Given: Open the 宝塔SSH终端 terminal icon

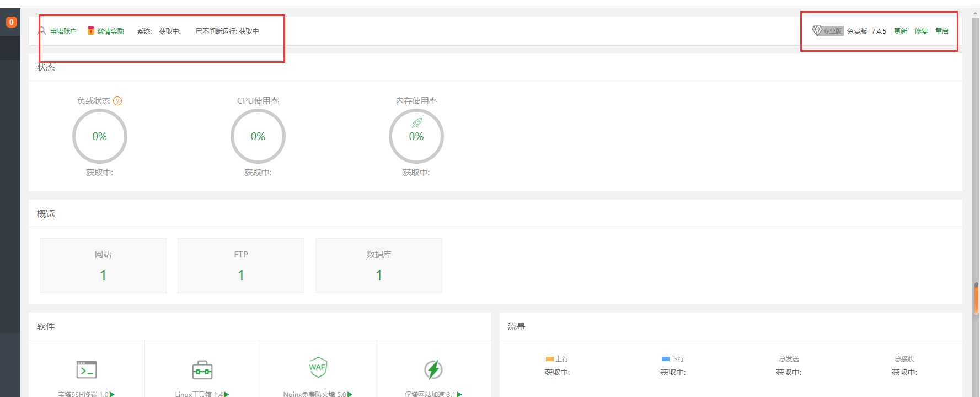Looking at the screenshot, I should pos(87,369).
